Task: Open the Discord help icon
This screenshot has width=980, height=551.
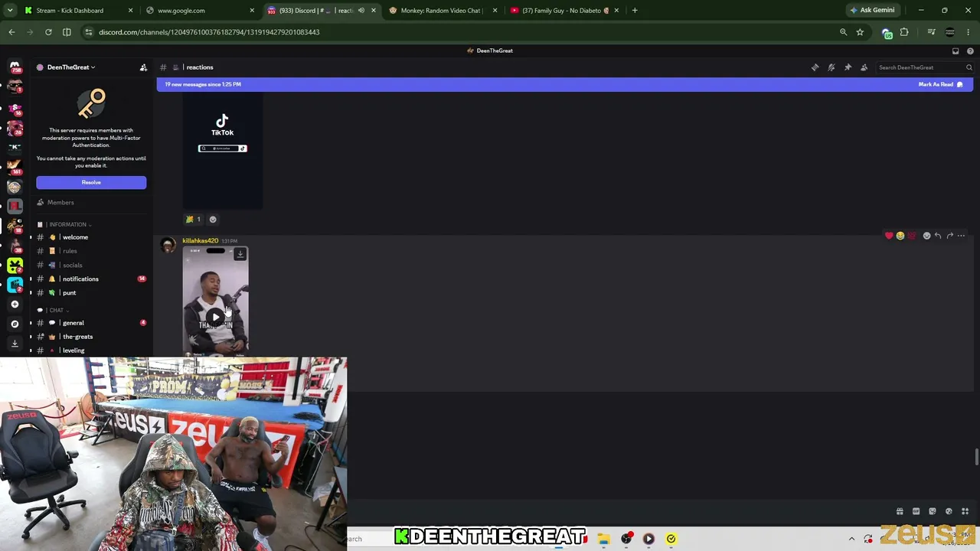Action: click(970, 51)
